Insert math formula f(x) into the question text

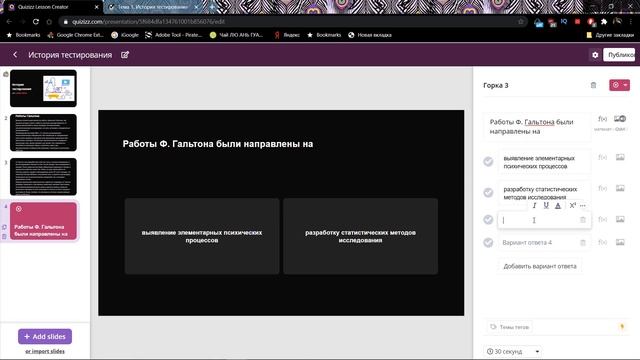pyautogui.click(x=602, y=119)
